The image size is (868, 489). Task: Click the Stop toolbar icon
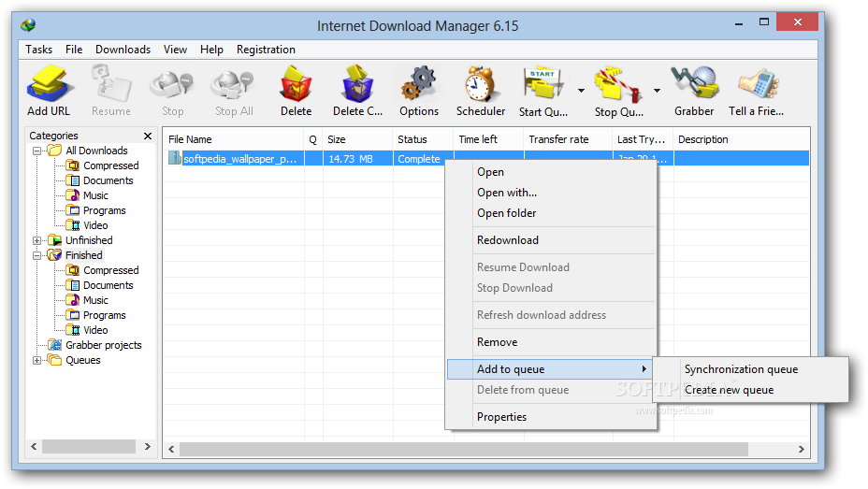pyautogui.click(x=172, y=85)
